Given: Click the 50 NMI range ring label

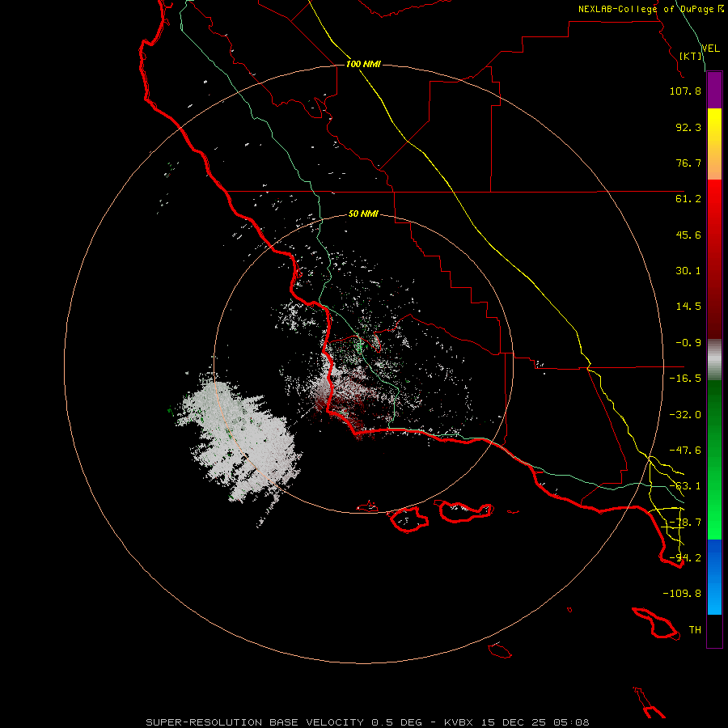Looking at the screenshot, I should [x=363, y=214].
